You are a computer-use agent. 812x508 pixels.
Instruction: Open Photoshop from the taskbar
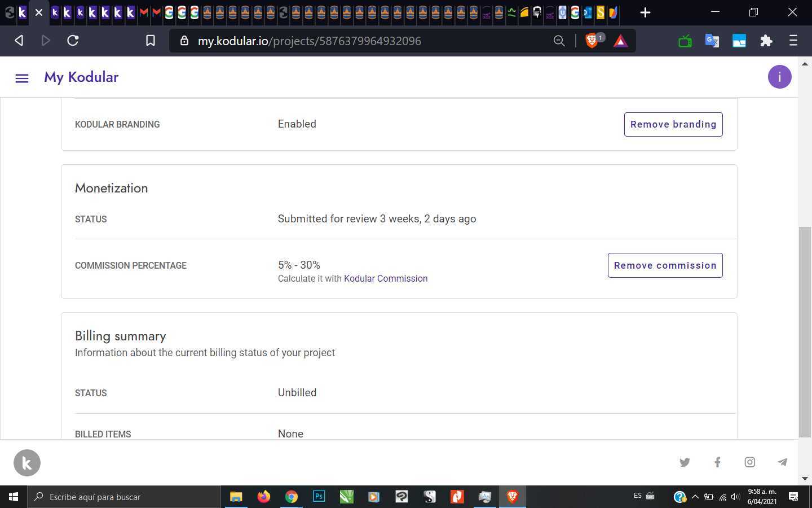point(319,497)
